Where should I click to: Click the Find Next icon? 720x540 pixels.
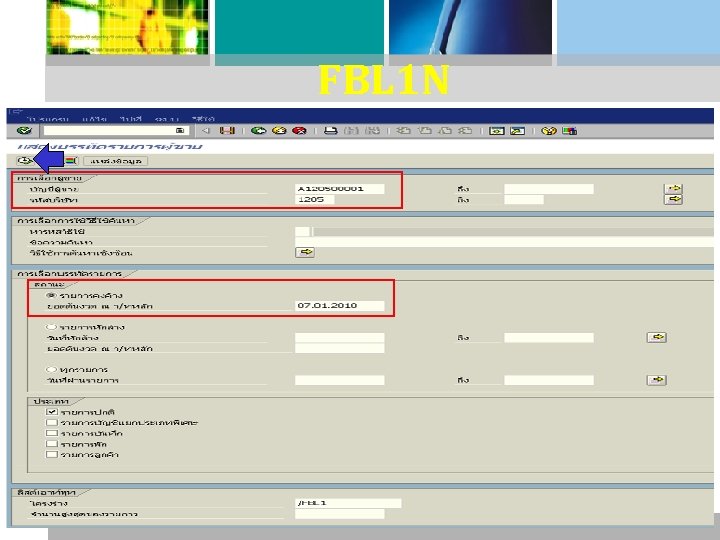pyautogui.click(x=372, y=131)
